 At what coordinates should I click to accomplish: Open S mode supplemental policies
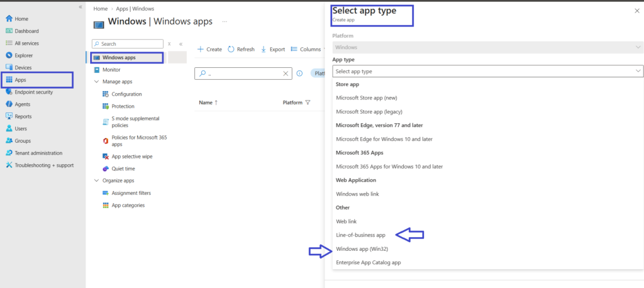coord(136,121)
